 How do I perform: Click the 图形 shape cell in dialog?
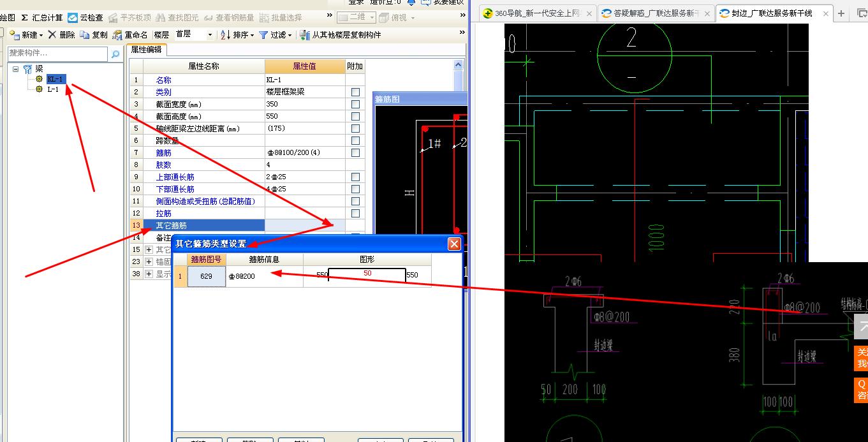(367, 276)
